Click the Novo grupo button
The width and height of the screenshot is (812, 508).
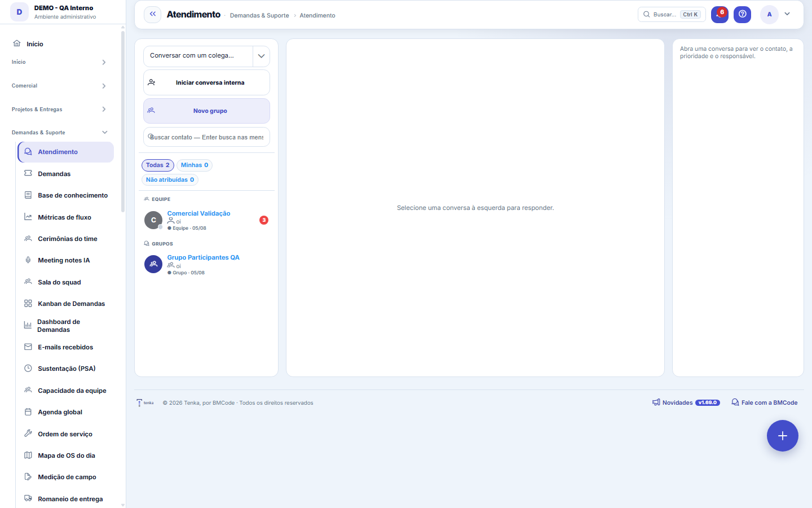[206, 111]
